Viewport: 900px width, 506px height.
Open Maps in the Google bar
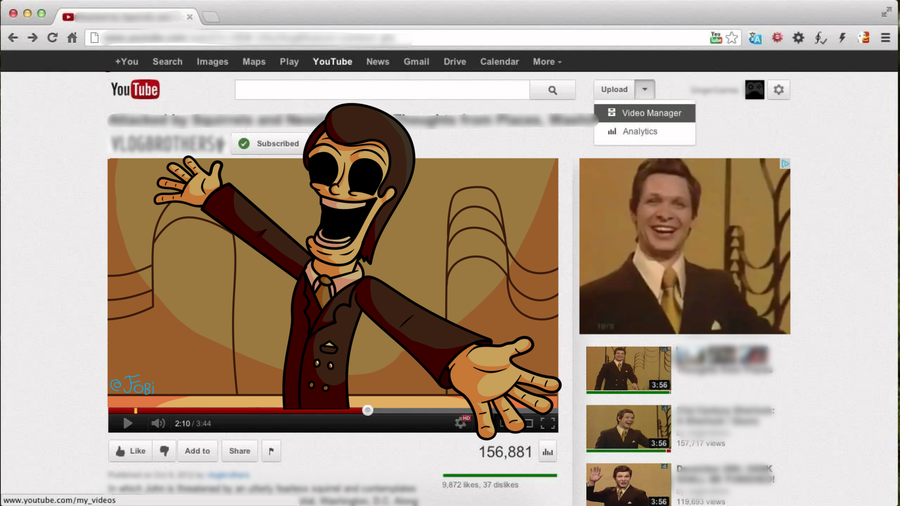pos(254,61)
